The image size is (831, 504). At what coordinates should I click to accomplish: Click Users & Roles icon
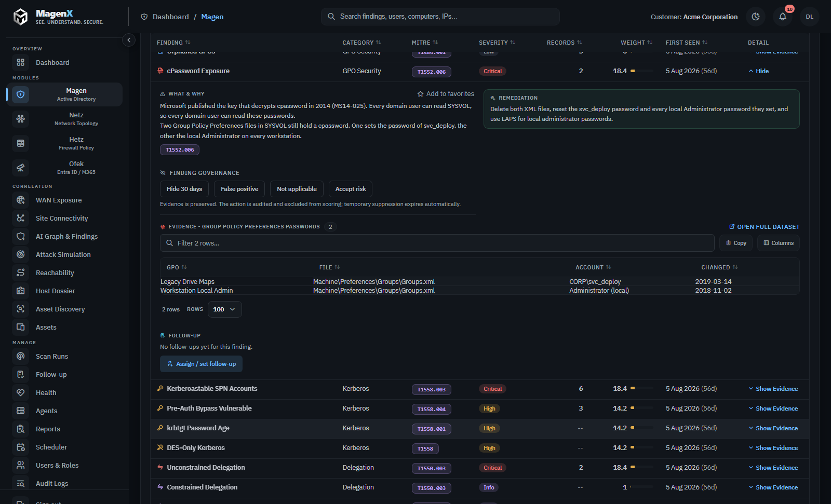[21, 465]
